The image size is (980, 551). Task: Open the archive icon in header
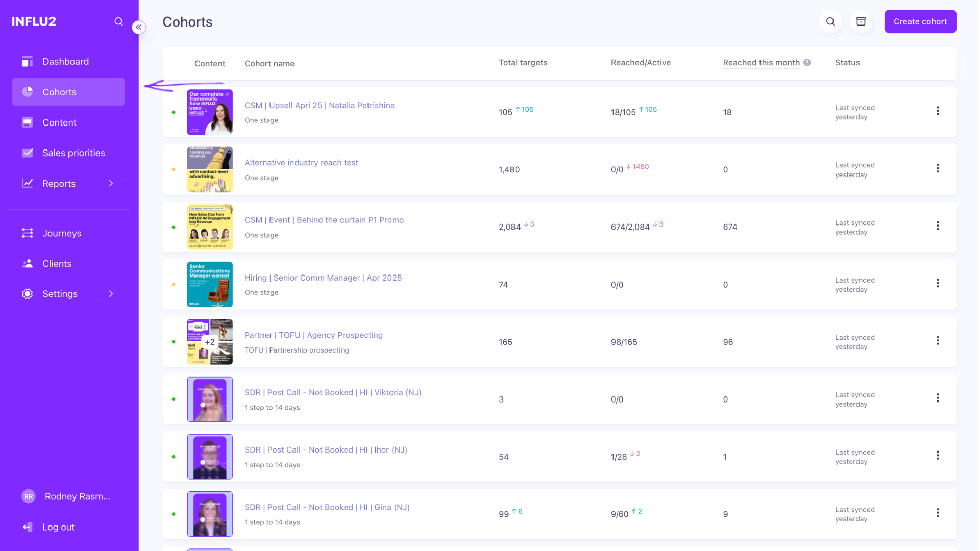pyautogui.click(x=861, y=21)
